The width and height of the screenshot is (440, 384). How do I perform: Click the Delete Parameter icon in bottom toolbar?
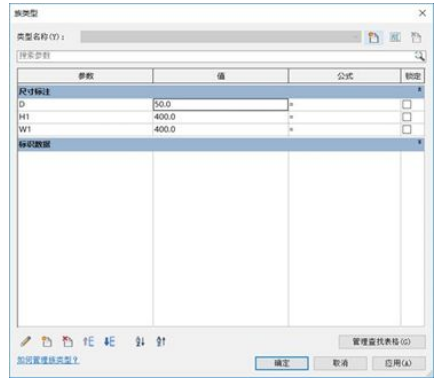coord(67,341)
